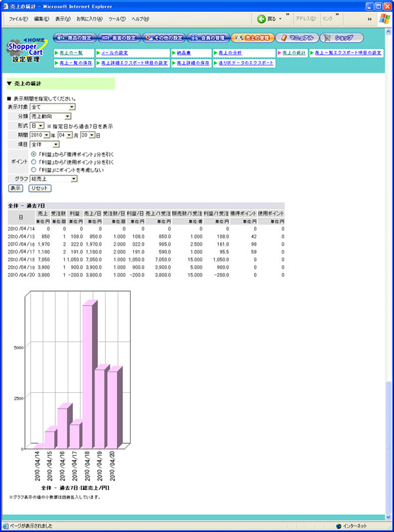
Task: Click the 送り状データのエクスポート link
Action: tap(246, 63)
